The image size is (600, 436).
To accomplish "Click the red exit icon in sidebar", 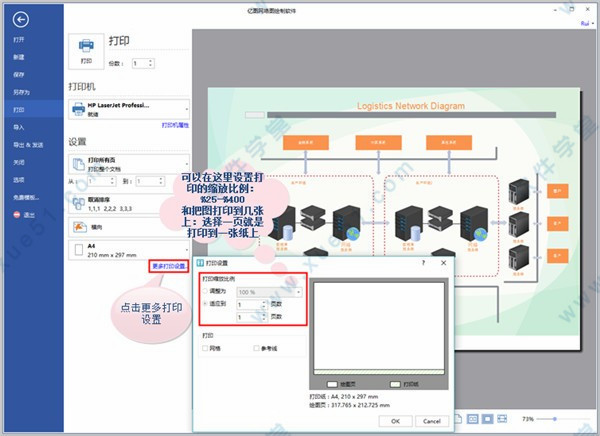I will [x=17, y=215].
